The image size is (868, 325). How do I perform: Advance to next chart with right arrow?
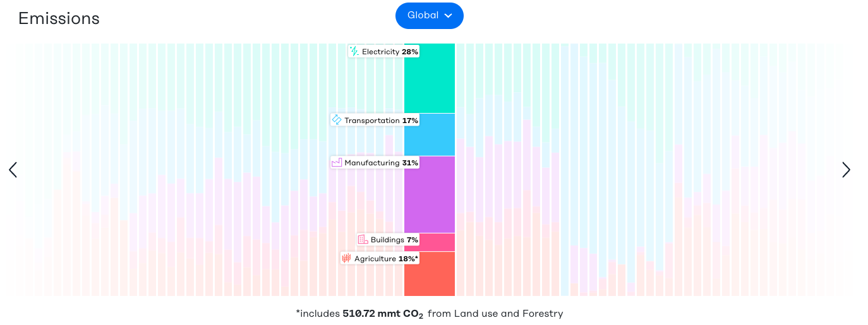pyautogui.click(x=846, y=170)
